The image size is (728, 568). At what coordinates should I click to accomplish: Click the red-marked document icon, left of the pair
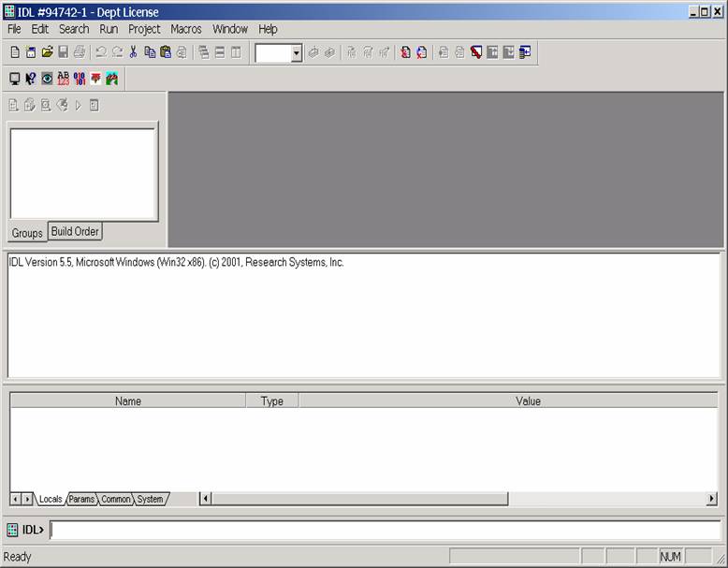click(405, 52)
